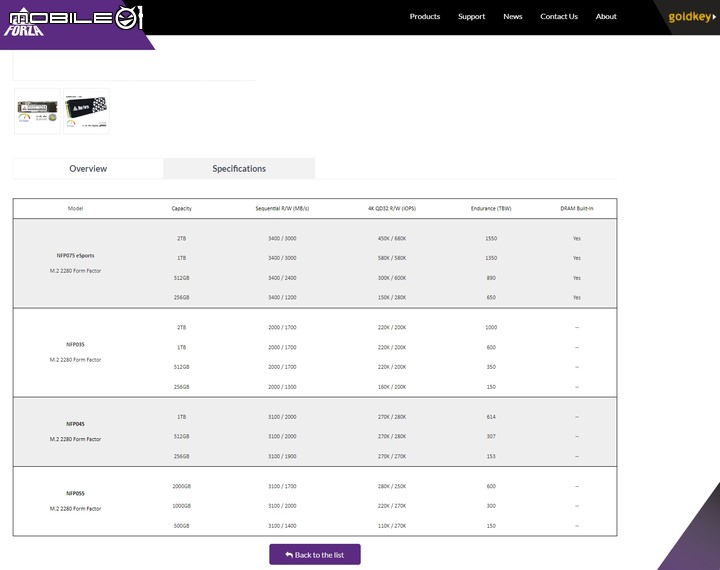Click the 350 endurance value
Screen dimensions: 720x570
[x=491, y=367]
